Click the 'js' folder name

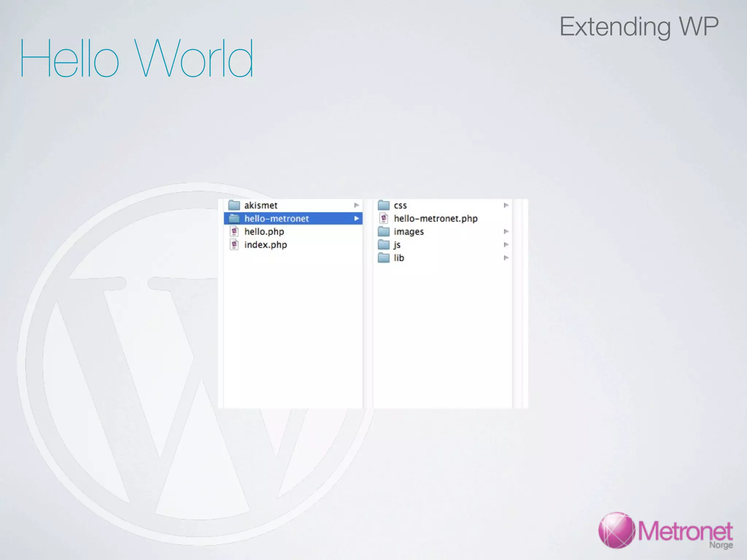397,245
